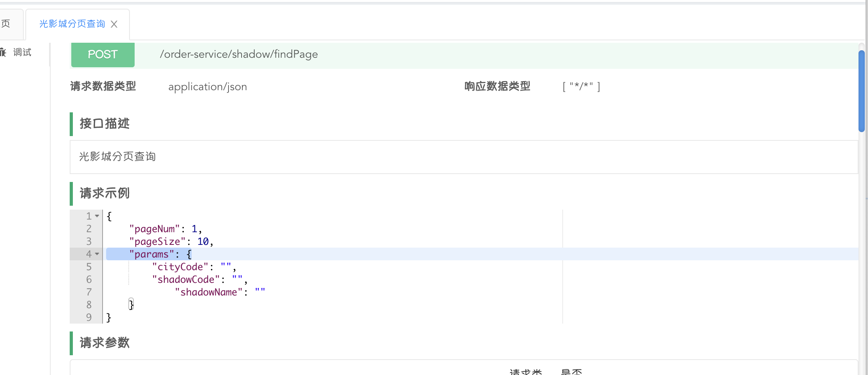Click the 请求参数 section heading
The width and height of the screenshot is (868, 375).
105,343
